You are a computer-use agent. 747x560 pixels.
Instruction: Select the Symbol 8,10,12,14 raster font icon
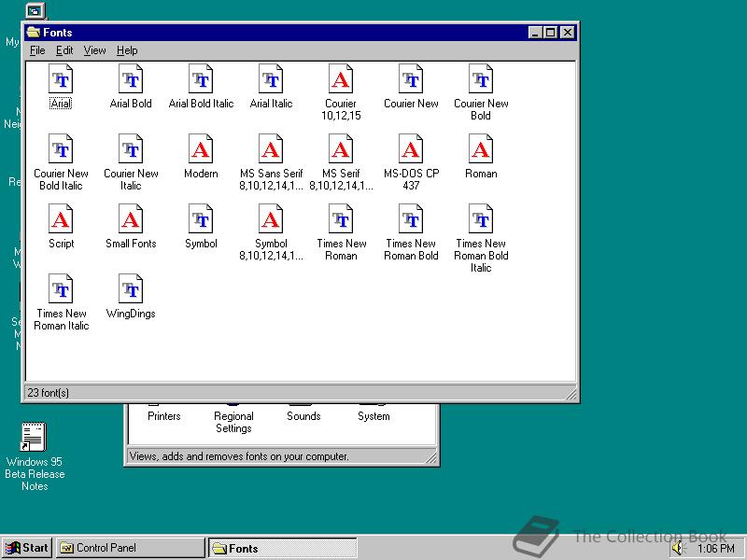click(271, 219)
